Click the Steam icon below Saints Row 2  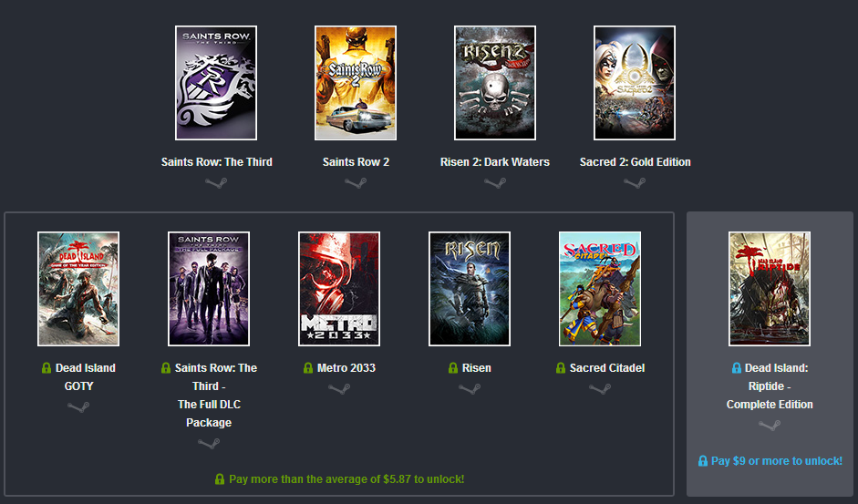(356, 183)
